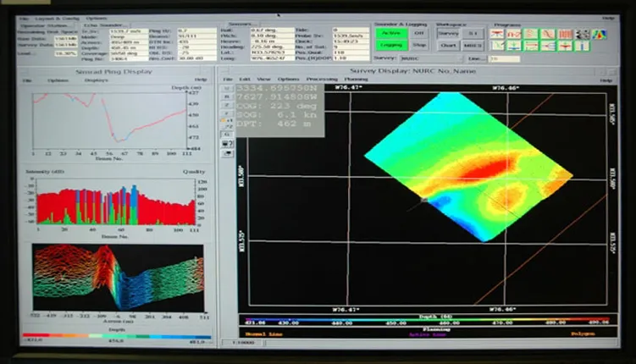Switch to the MBES workspace
The image size is (636, 364).
[473, 46]
